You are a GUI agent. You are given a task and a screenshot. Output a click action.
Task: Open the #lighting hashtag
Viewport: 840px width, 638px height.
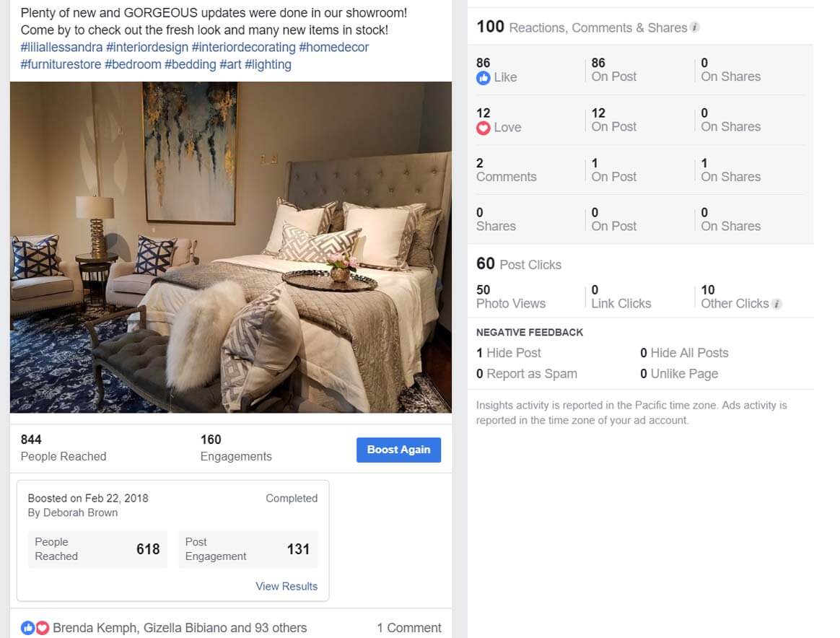268,64
